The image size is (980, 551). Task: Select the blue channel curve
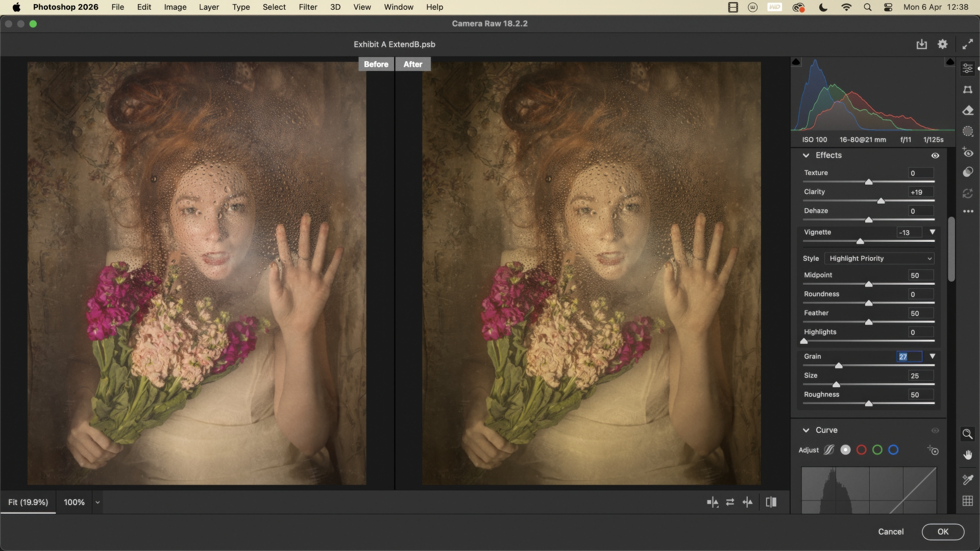click(x=893, y=450)
